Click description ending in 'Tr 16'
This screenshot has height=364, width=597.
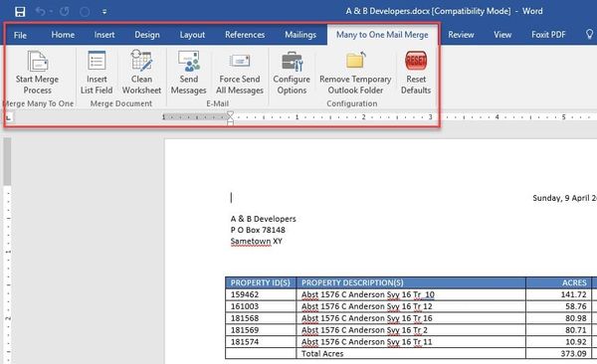click(366, 318)
